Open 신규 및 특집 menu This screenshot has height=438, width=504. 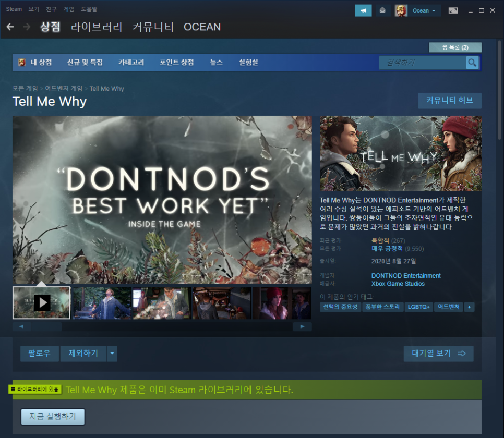pyautogui.click(x=85, y=63)
